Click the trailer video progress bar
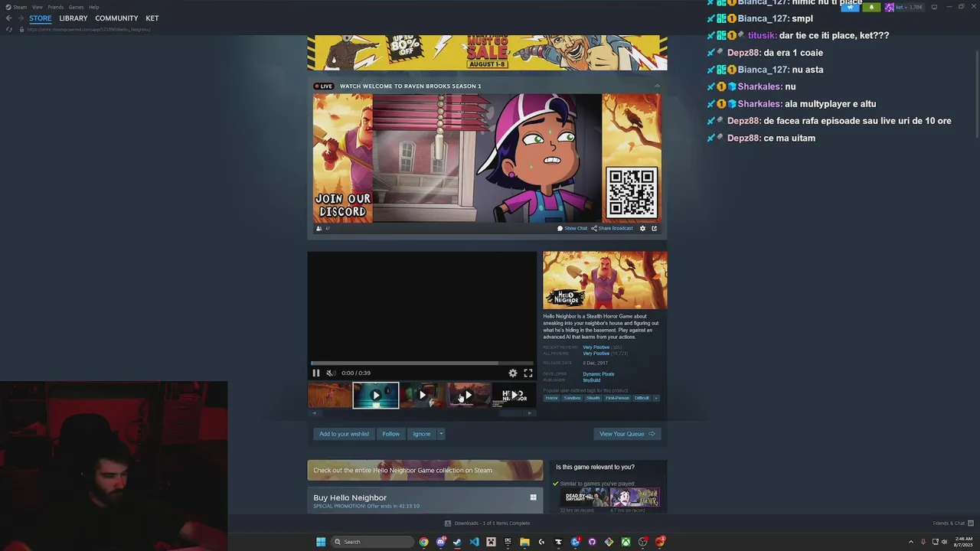This screenshot has width=980, height=551. tap(422, 364)
